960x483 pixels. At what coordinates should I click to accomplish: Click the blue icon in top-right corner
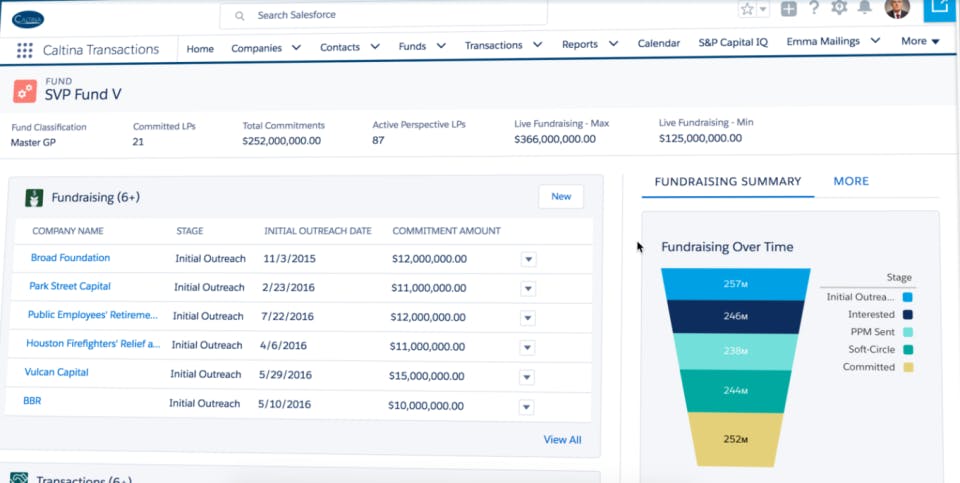(942, 10)
